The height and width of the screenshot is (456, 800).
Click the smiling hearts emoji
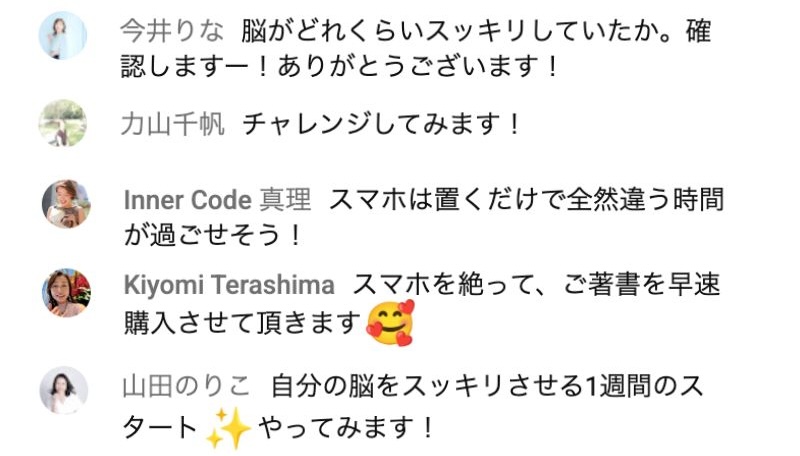390,323
